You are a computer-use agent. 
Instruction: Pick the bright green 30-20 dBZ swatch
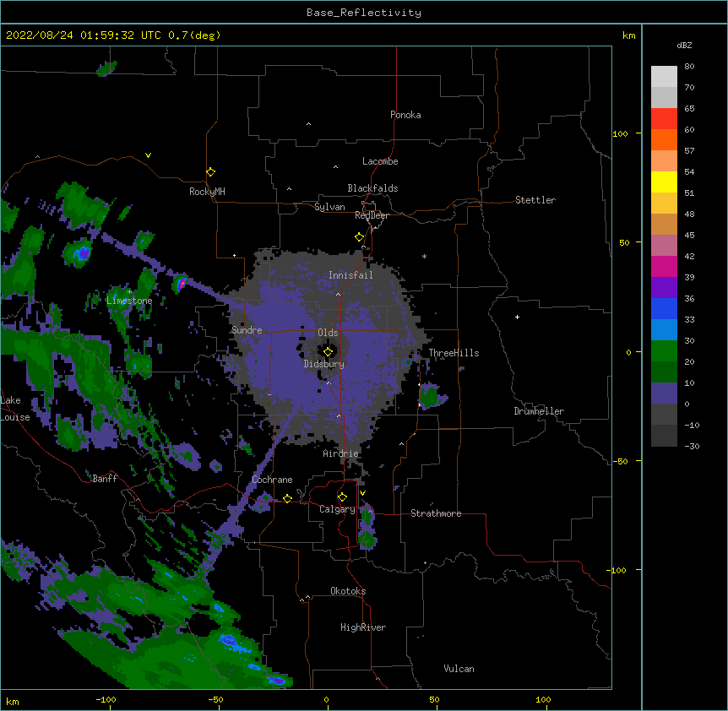click(x=664, y=351)
